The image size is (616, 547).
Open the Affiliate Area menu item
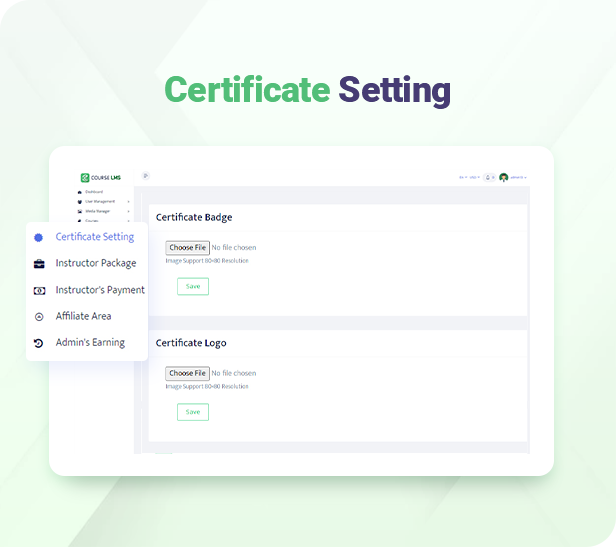pyautogui.click(x=83, y=316)
